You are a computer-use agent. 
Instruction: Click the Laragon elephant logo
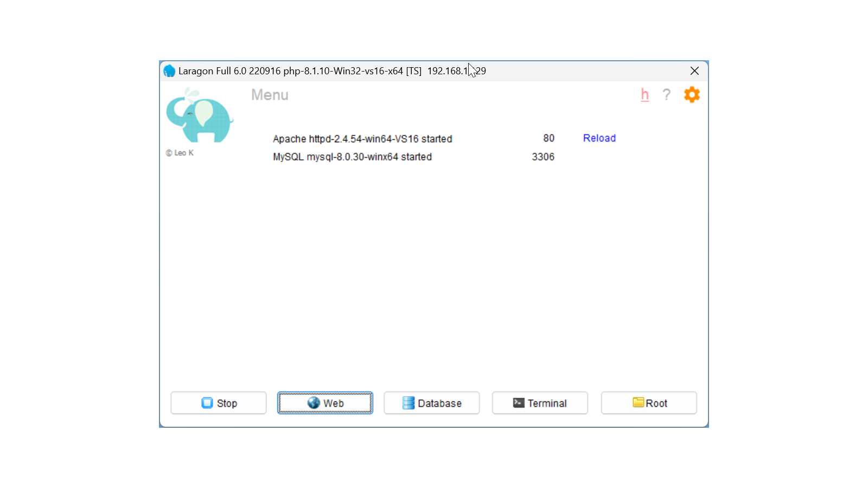pyautogui.click(x=200, y=115)
